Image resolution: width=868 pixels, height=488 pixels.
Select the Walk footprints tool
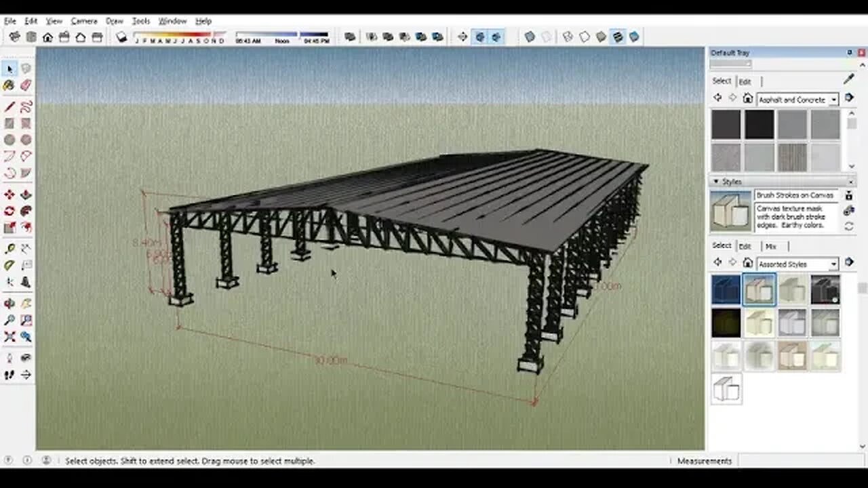tap(9, 374)
